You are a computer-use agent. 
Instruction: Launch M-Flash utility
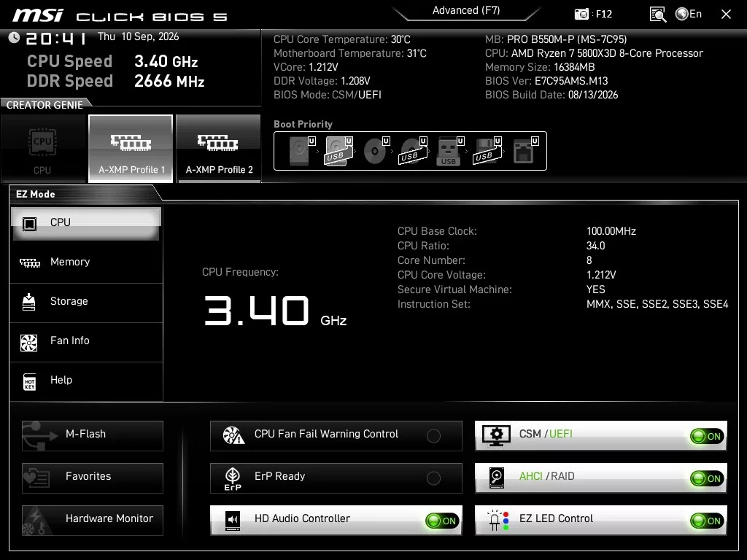(93, 436)
